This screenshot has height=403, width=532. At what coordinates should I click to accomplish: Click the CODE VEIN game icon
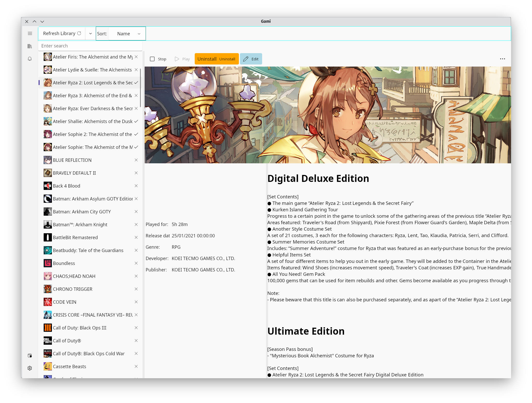coord(48,302)
